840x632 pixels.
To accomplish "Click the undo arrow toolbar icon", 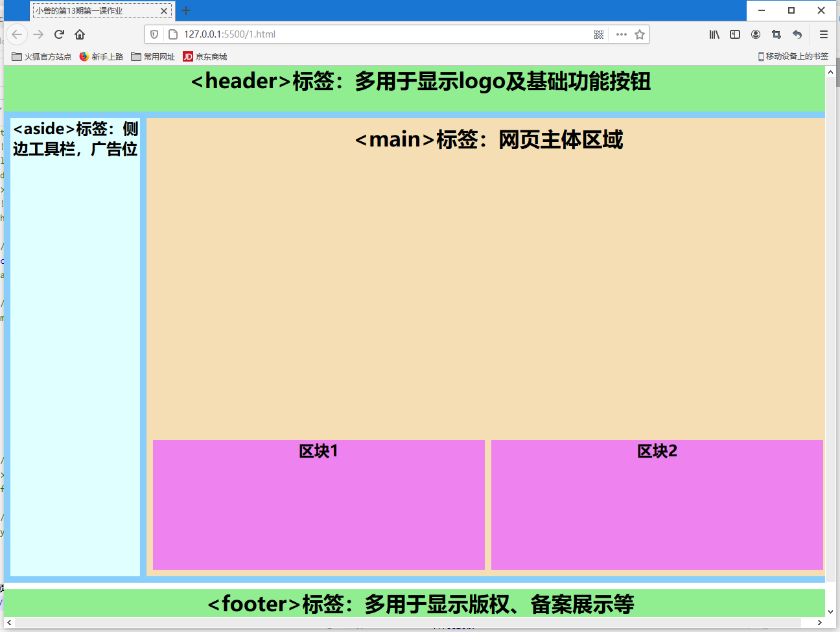I will point(797,34).
